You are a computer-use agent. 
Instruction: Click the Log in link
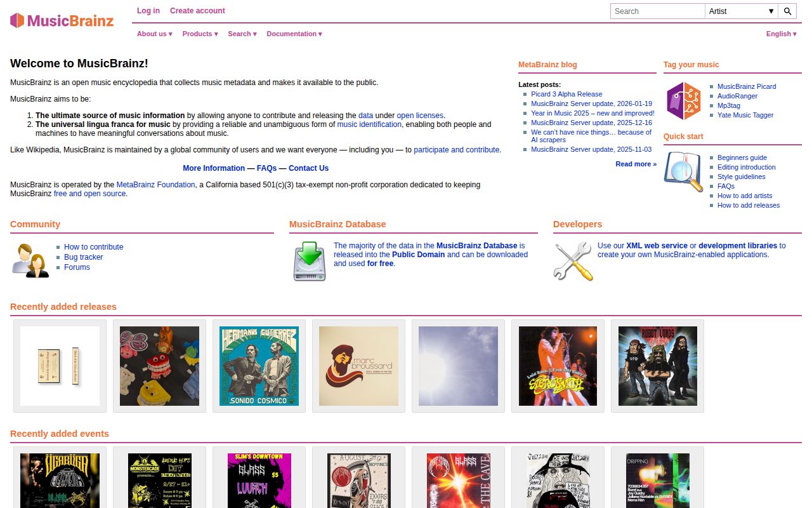[148, 11]
